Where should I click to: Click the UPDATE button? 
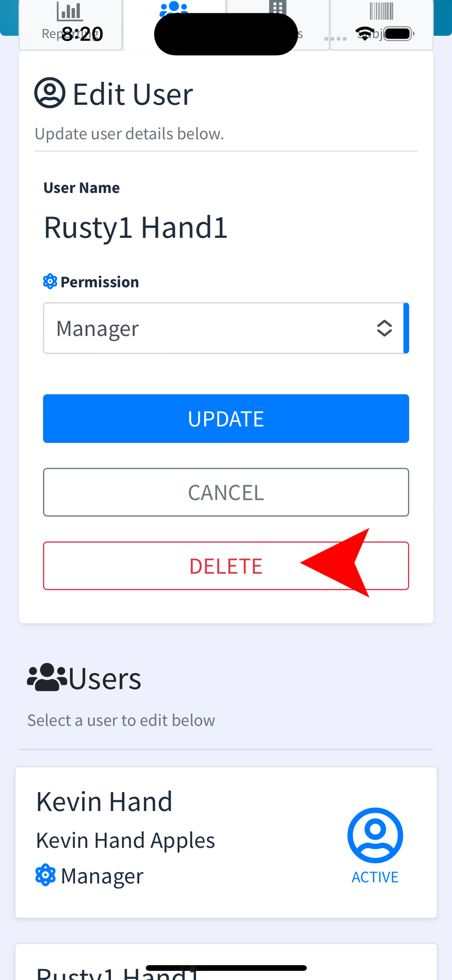[x=226, y=419]
